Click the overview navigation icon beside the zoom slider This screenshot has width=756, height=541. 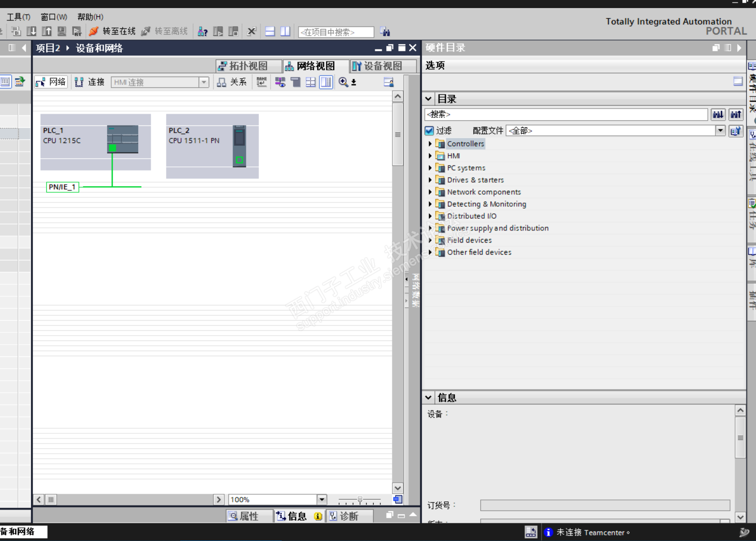[398, 500]
